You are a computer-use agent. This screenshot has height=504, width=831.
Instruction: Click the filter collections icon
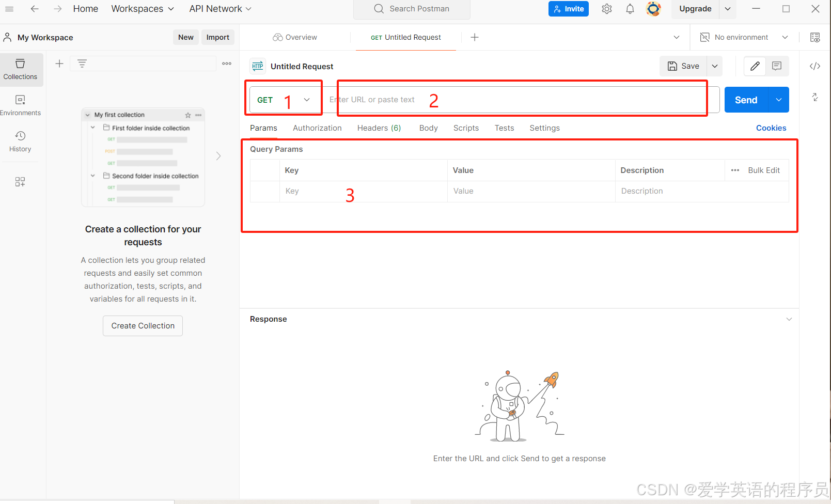(x=82, y=64)
